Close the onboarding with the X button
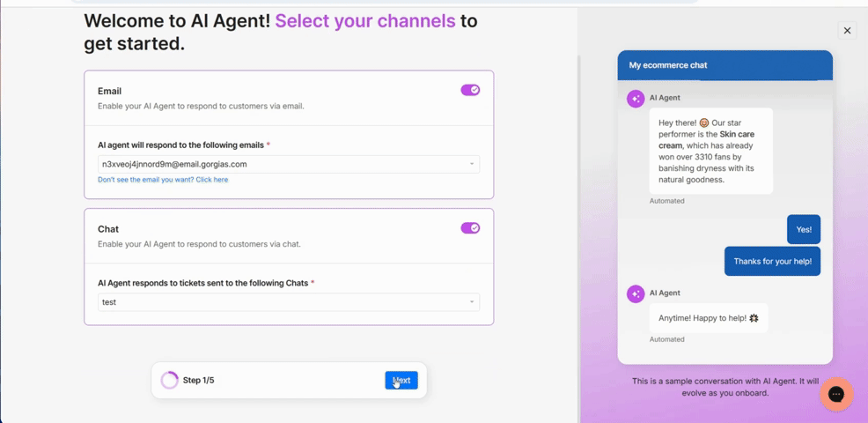868x423 pixels. pyautogui.click(x=847, y=31)
